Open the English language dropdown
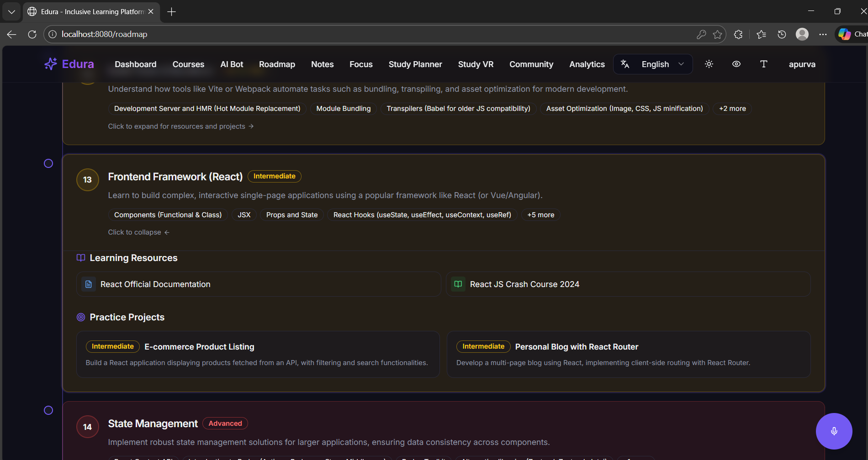This screenshot has height=460, width=868. coord(653,64)
